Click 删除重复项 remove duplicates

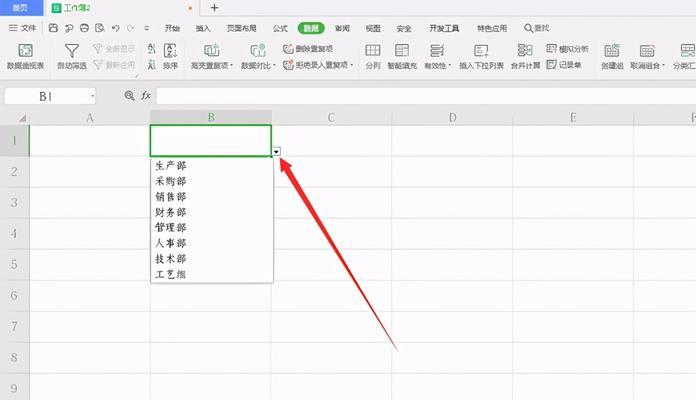coord(308,48)
